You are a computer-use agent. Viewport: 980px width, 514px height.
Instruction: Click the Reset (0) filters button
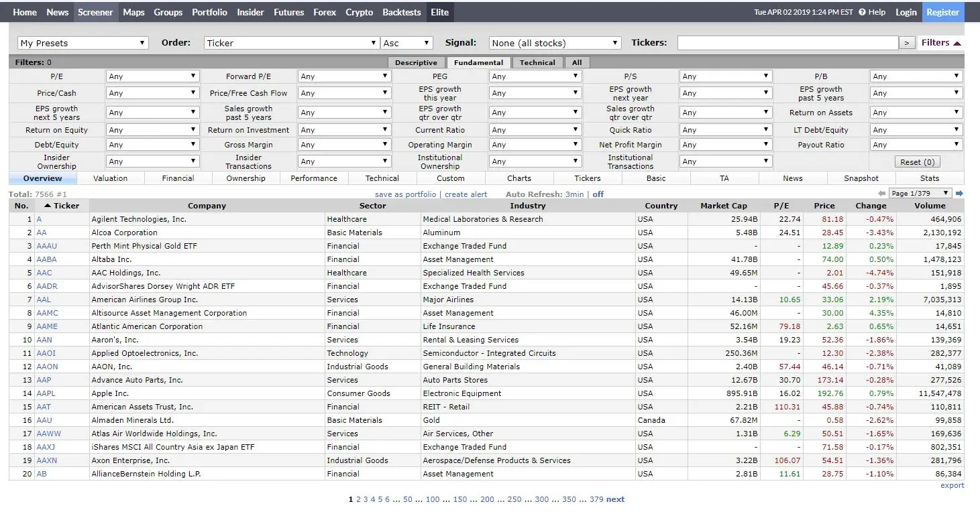tap(918, 162)
